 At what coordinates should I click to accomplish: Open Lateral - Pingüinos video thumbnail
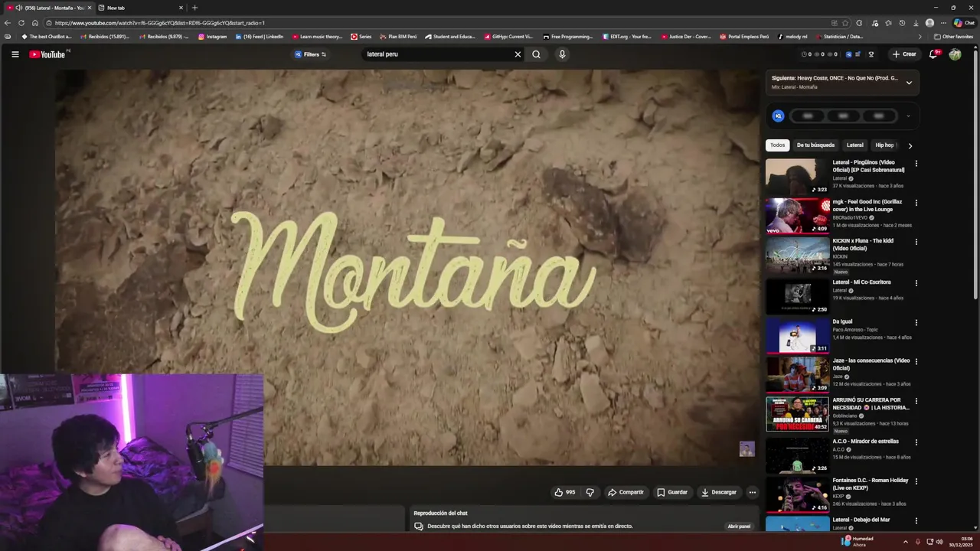tap(797, 177)
